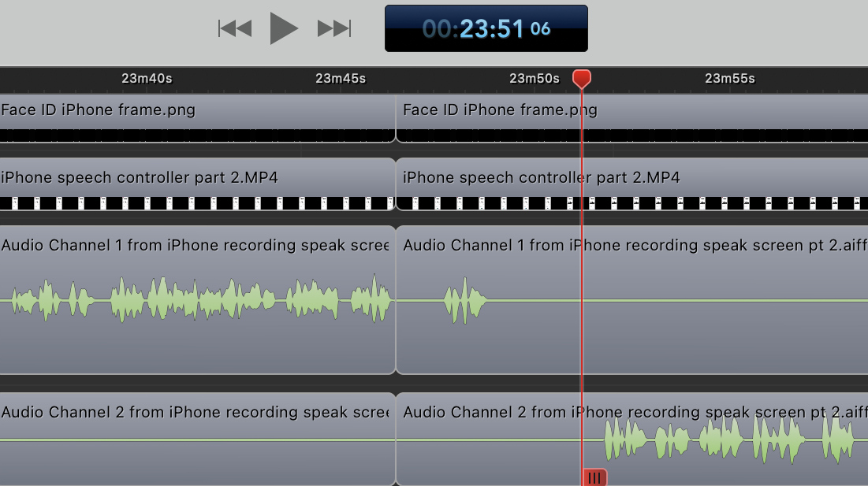Click the seconds value 51 in timecode

pos(509,29)
